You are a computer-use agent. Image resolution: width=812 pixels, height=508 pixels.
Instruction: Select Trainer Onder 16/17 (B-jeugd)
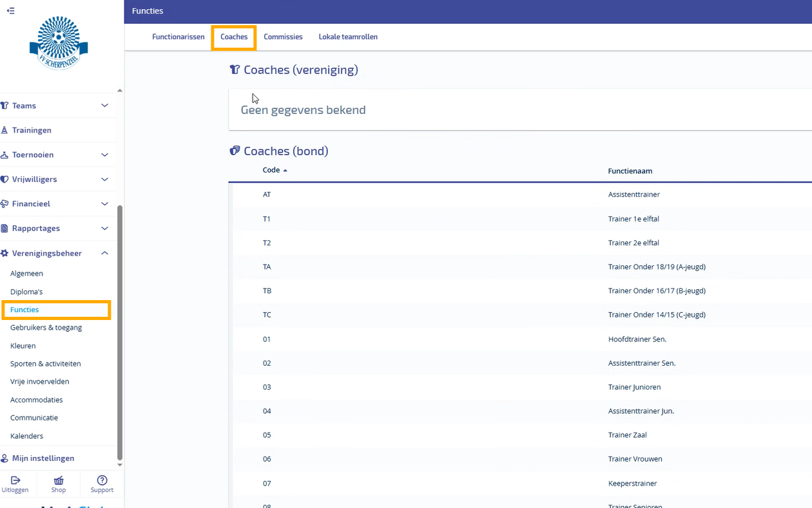[520, 291]
